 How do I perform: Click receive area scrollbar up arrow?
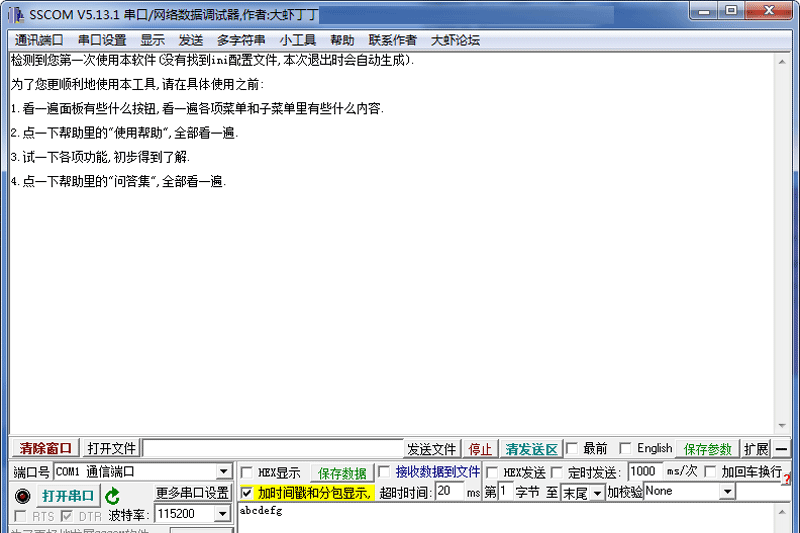(782, 62)
